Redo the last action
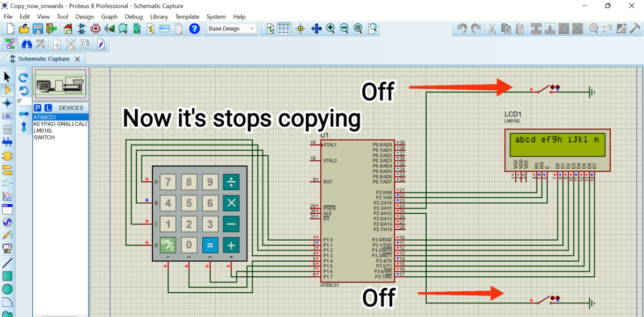The height and width of the screenshot is (317, 644). [x=475, y=29]
